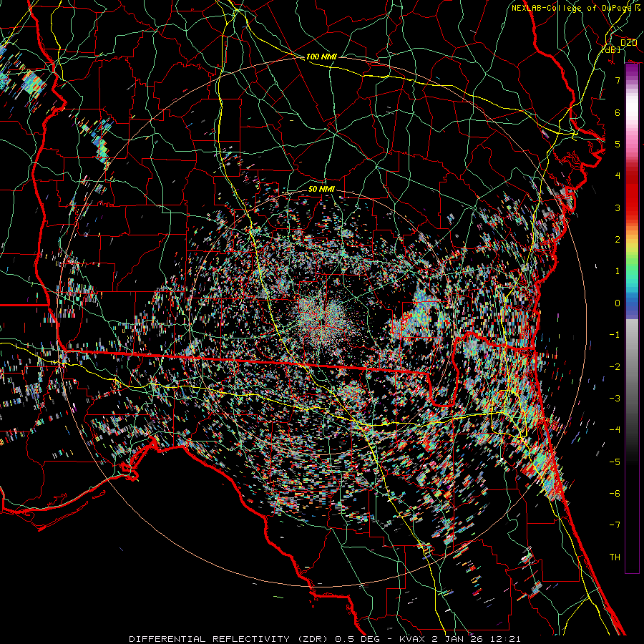644x644 pixels.
Task: Click the DZD product label
Action: point(628,43)
